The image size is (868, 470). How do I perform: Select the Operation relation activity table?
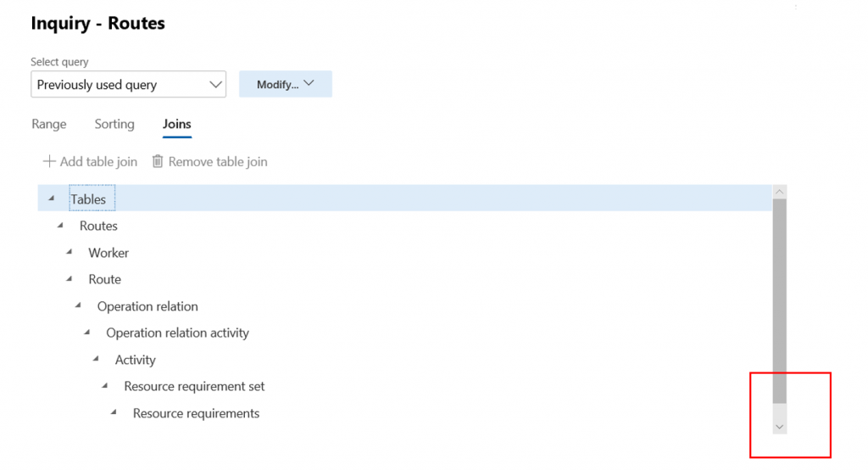177,333
